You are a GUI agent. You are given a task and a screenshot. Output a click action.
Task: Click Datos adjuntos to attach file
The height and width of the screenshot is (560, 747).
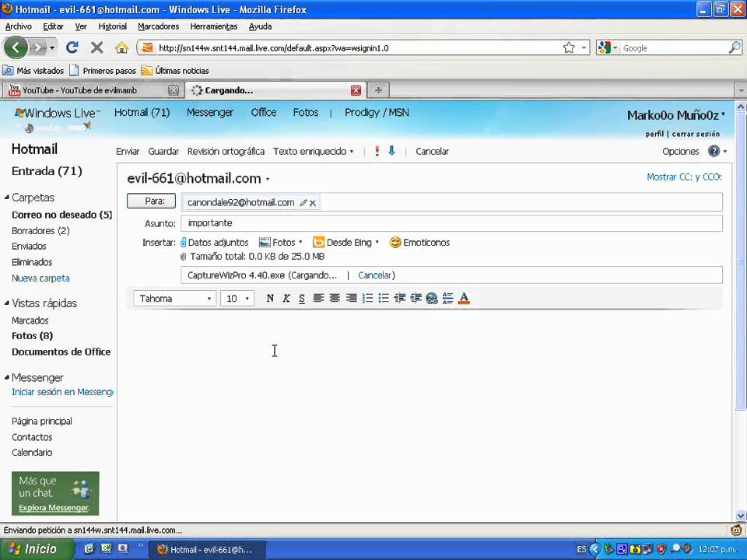pyautogui.click(x=215, y=243)
